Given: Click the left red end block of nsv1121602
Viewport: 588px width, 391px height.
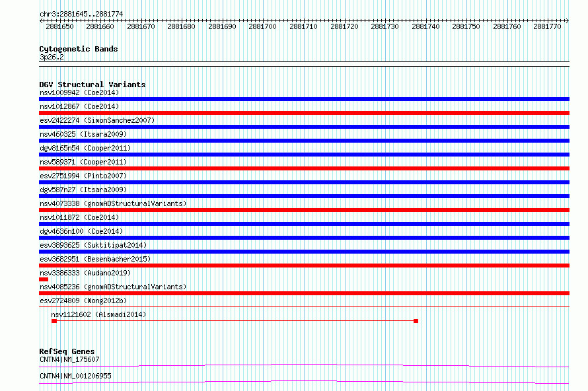Looking at the screenshot, I should pyautogui.click(x=54, y=321).
